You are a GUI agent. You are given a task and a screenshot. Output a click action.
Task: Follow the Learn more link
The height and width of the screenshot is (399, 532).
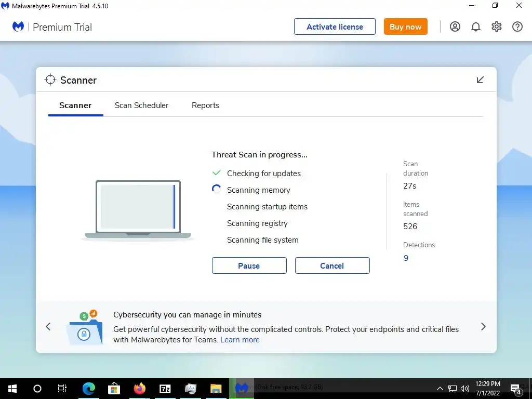point(240,340)
